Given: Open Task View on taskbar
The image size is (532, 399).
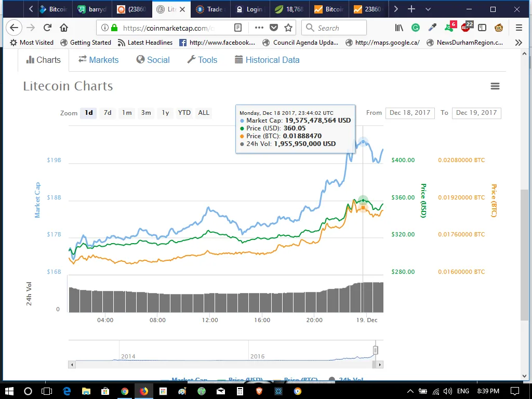Looking at the screenshot, I should (x=46, y=391).
